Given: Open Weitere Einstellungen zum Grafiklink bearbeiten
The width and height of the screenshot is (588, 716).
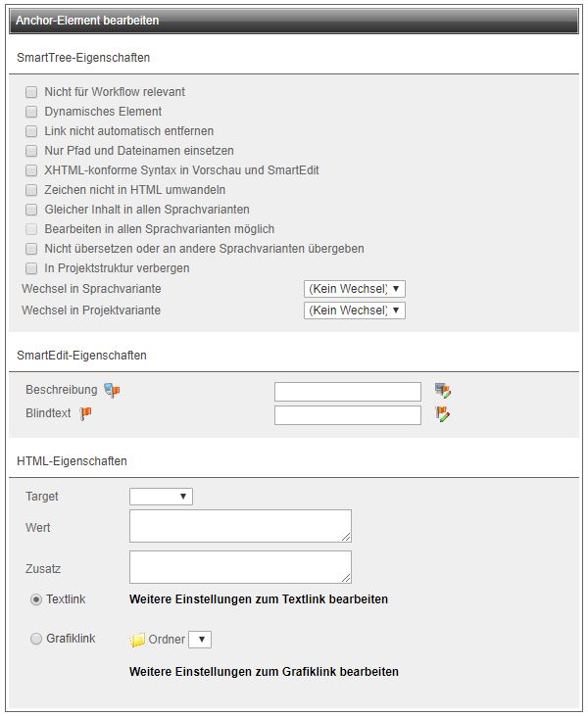Looking at the screenshot, I should (264, 672).
